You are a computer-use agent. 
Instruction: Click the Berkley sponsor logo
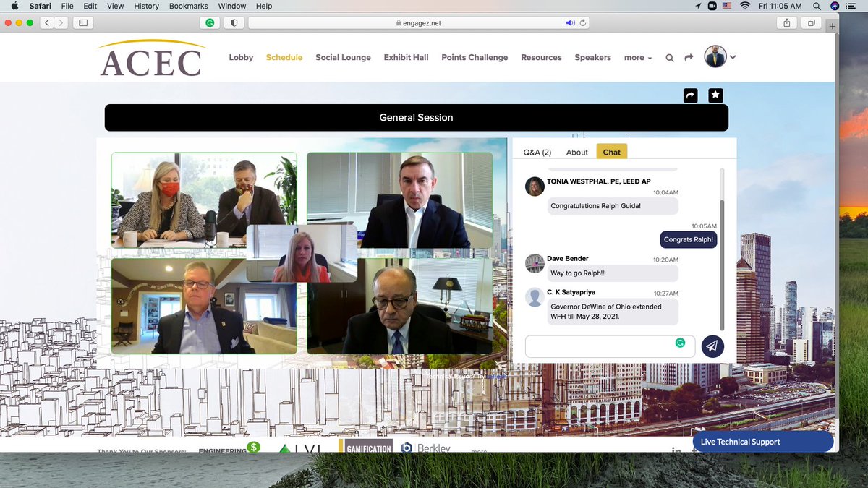tap(426, 448)
